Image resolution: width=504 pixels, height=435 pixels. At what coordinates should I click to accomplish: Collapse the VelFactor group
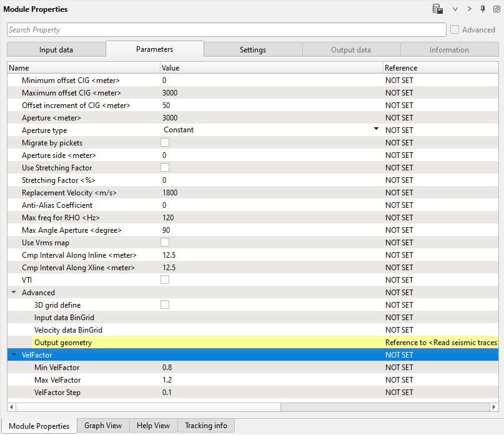pyautogui.click(x=14, y=355)
